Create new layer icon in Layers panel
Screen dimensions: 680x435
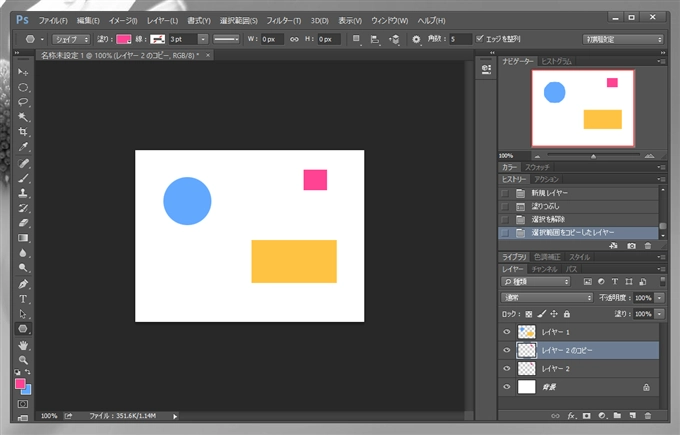coord(633,415)
